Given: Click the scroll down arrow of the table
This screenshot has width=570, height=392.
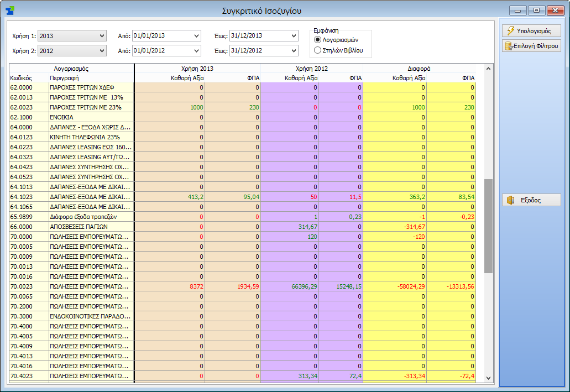Looking at the screenshot, I should (x=488, y=378).
